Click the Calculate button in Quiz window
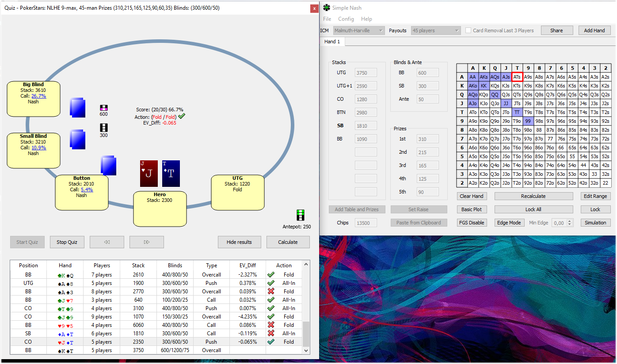Viewport: 617px width, 364px height. pyautogui.click(x=288, y=242)
